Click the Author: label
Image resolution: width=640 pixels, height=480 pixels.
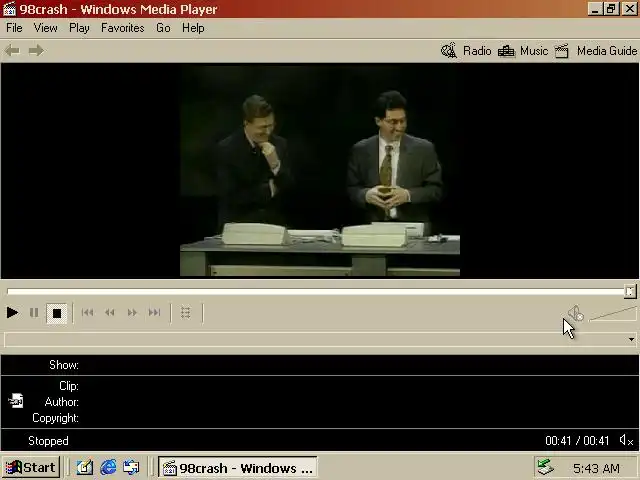[62, 402]
